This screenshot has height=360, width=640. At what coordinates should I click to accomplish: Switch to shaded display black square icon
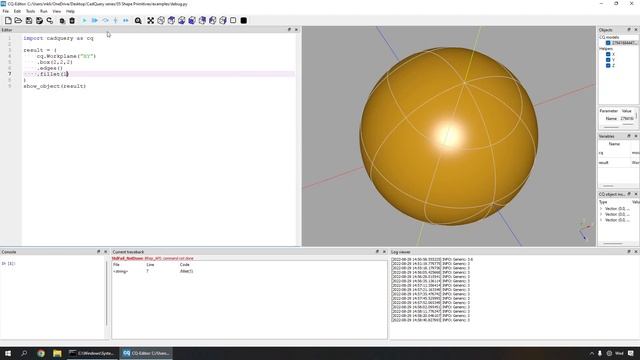click(244, 20)
